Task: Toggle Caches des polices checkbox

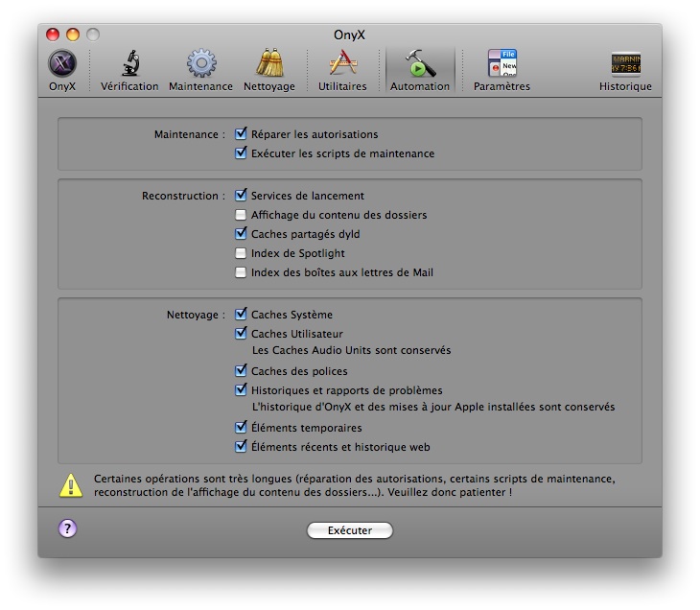Action: [x=241, y=370]
